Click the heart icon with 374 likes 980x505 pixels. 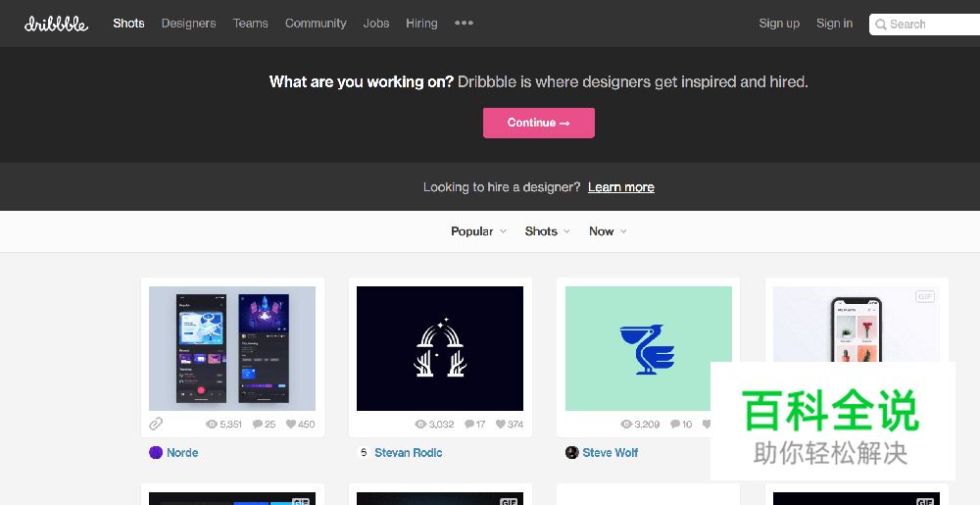(500, 425)
